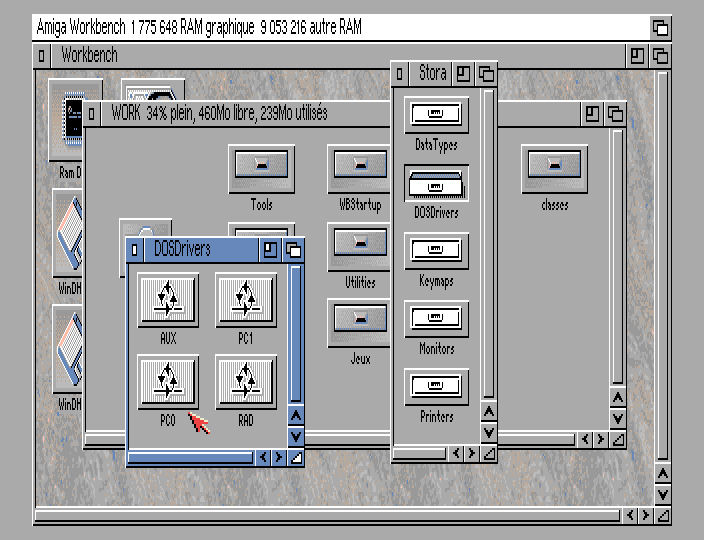Close the Workbench window
Screen dimensions: 704x540
click(x=41, y=56)
